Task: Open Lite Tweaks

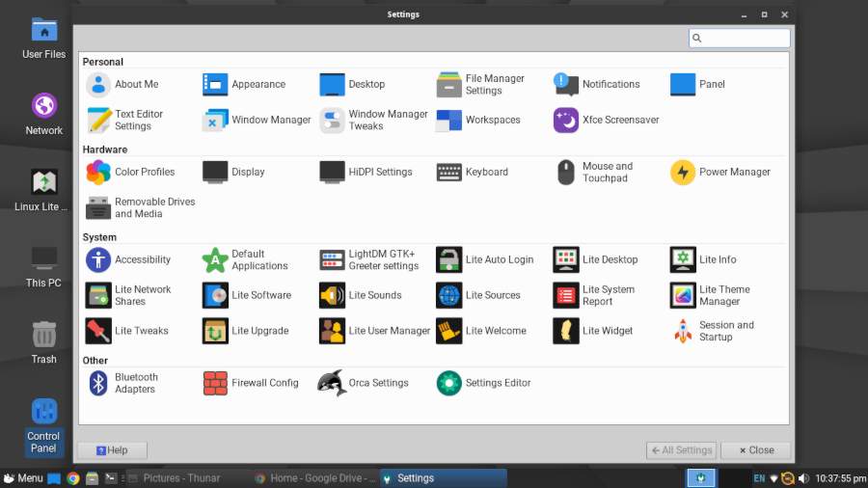Action: (126, 331)
